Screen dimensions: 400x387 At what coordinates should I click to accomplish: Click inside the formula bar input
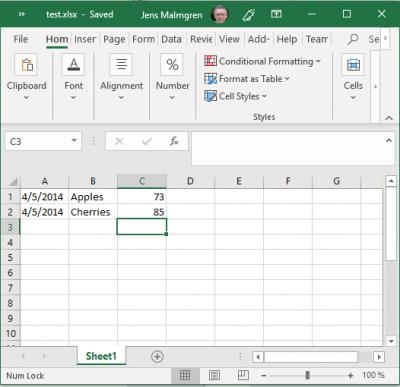click(287, 148)
